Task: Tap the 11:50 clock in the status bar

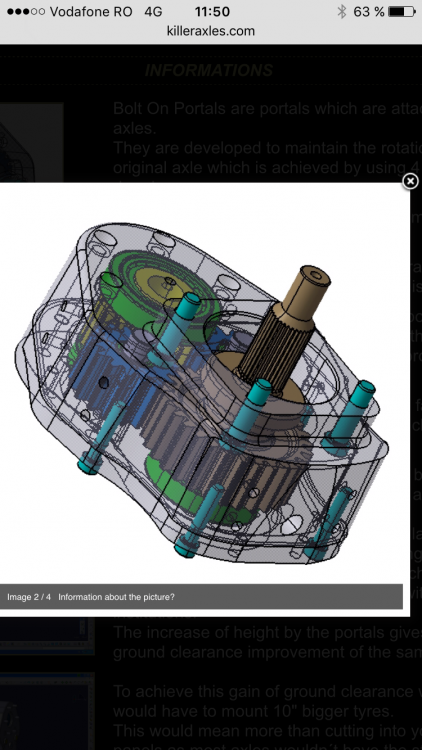Action: click(212, 11)
